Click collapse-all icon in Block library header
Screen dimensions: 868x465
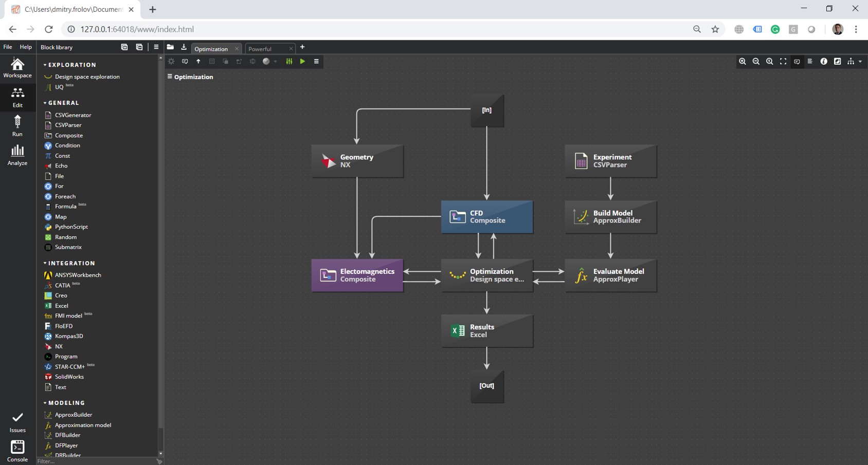[139, 47]
